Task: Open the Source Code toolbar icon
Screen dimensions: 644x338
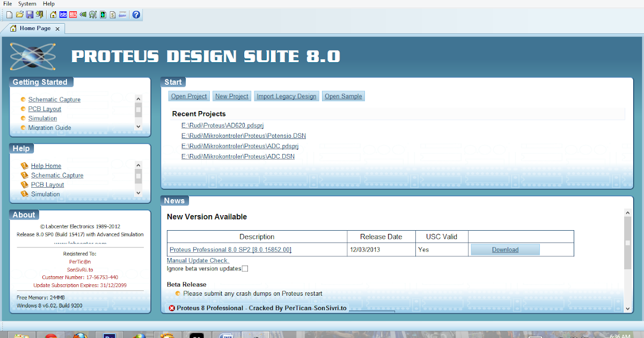Action: click(x=122, y=14)
